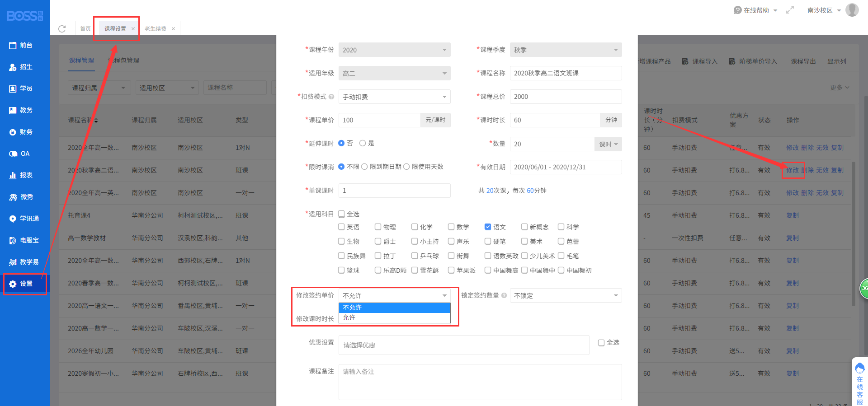The width and height of the screenshot is (868, 406).
Task: Click the 课程导入 icon button
Action: pyautogui.click(x=699, y=61)
